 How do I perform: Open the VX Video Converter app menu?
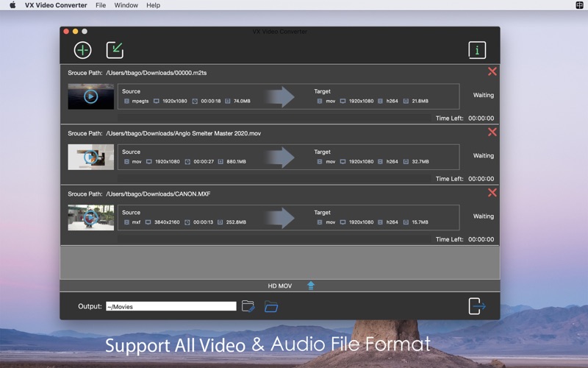coord(56,5)
